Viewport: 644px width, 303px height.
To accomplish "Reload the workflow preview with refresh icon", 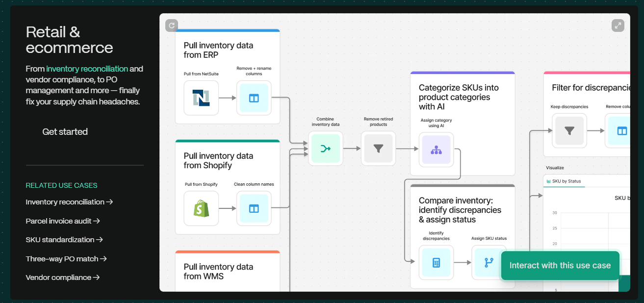I will [x=172, y=25].
